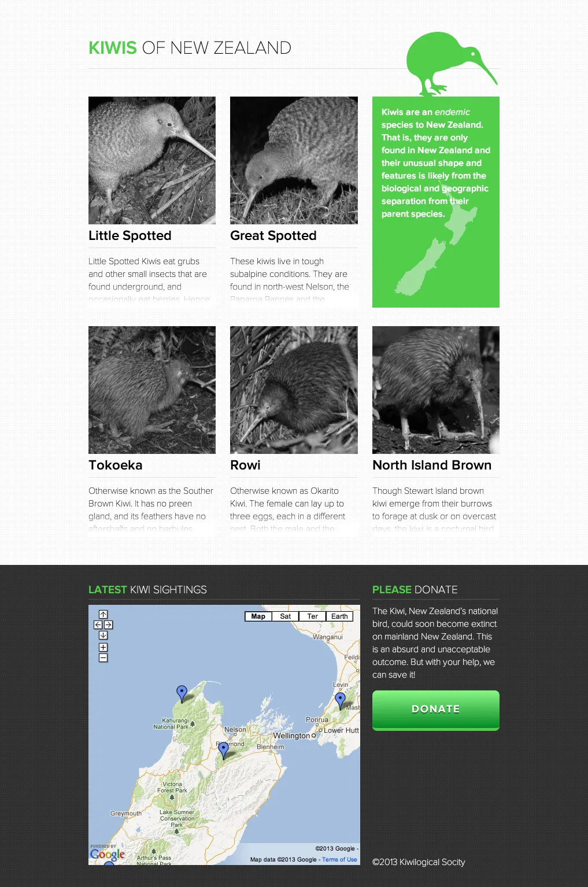The image size is (588, 887).
Task: Click the Porirua label on the map
Action: pos(317,720)
